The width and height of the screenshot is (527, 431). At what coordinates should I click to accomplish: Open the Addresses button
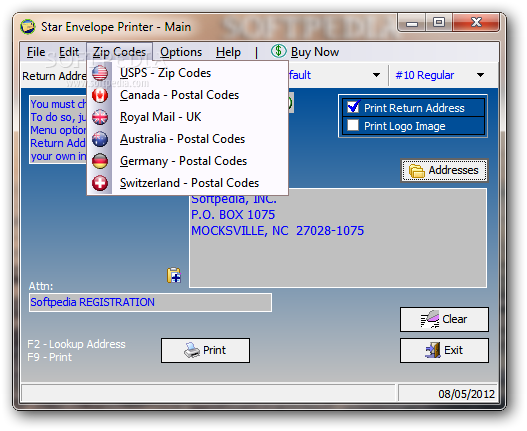(x=444, y=170)
